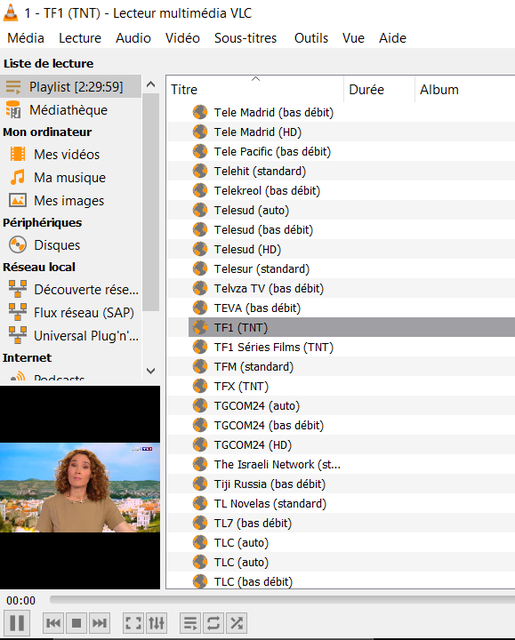
Task: Select Playlist in the sidebar
Action: coord(71,87)
